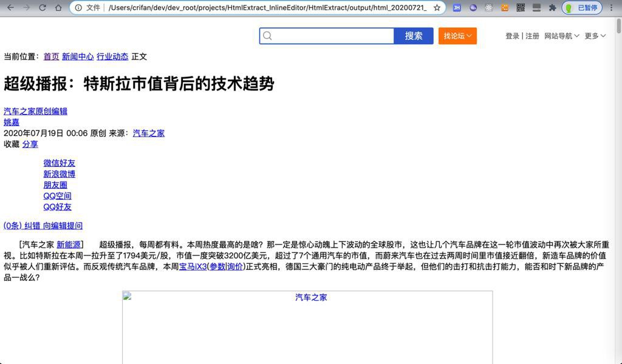622x364 pixels.
Task: Click the 分享 link
Action: pos(30,144)
